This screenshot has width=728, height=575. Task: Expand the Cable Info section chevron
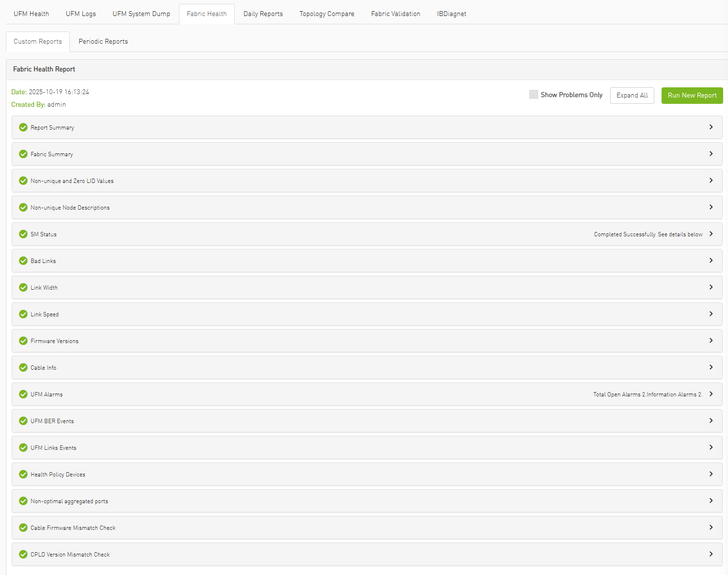click(x=711, y=367)
